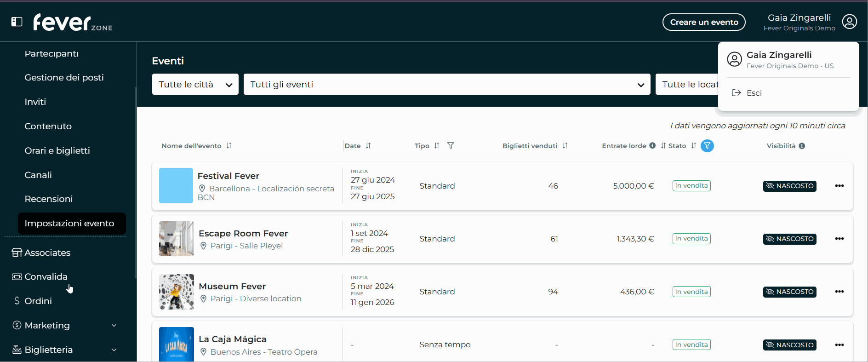The image size is (868, 362).
Task: Click Museum Fever thumbnail image
Action: [x=177, y=292]
